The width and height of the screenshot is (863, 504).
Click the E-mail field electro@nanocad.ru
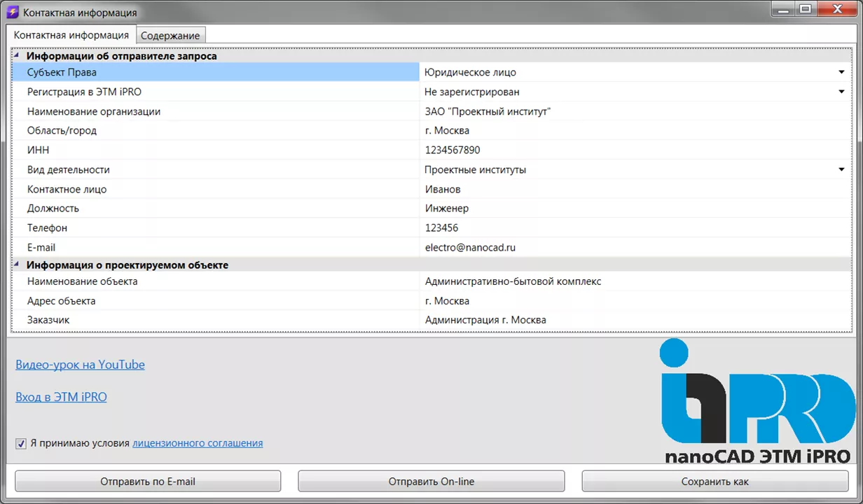point(630,247)
